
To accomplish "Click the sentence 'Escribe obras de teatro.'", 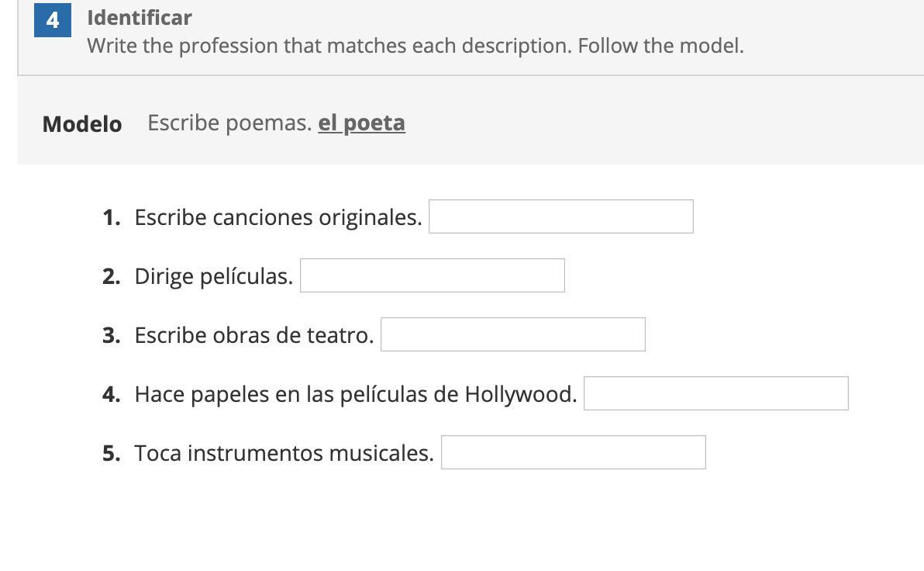I will click(254, 335).
